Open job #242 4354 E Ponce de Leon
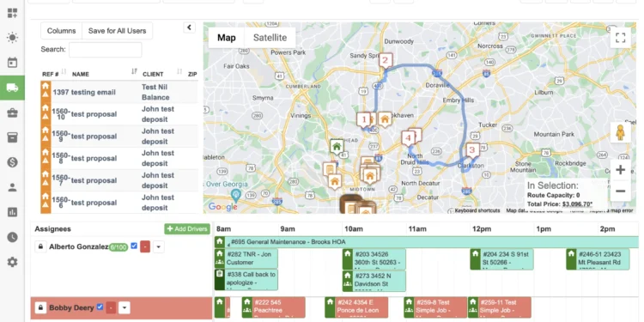 pos(356,307)
